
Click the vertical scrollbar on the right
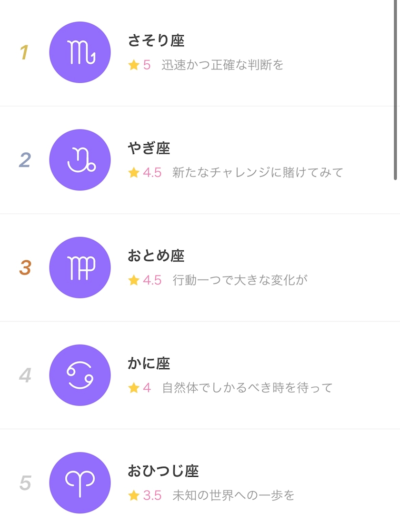pyautogui.click(x=395, y=90)
